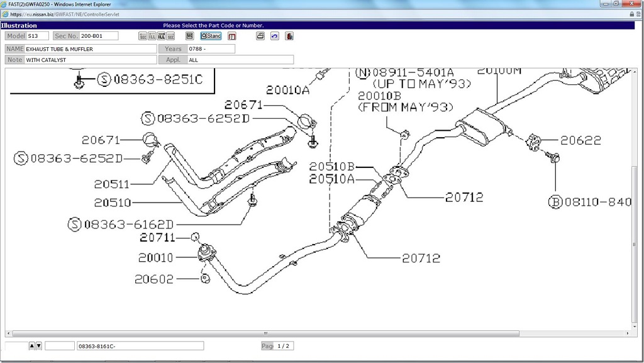The image size is (644, 363).
Task: Click the exit door icon
Action: [x=289, y=36]
